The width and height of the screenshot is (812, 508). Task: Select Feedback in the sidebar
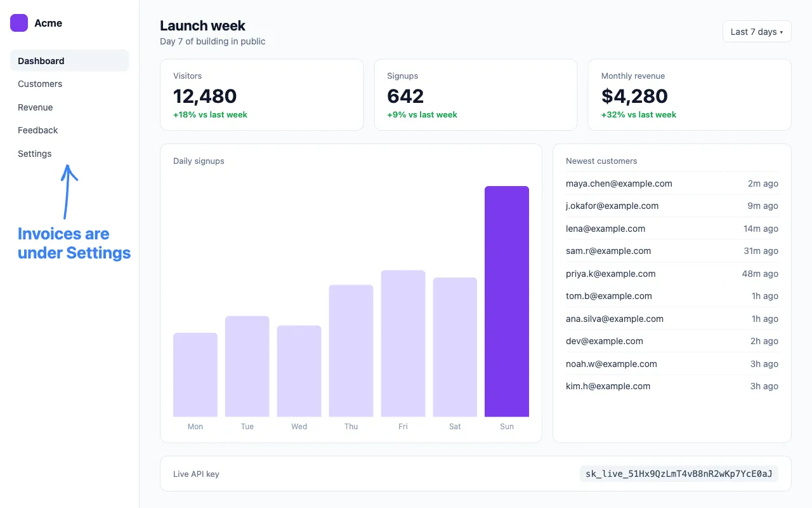coord(69,130)
